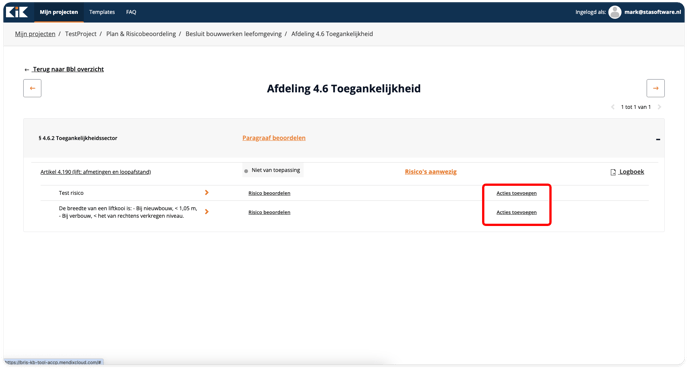688x369 pixels.
Task: Select the Test risico row text
Action: coord(71,193)
